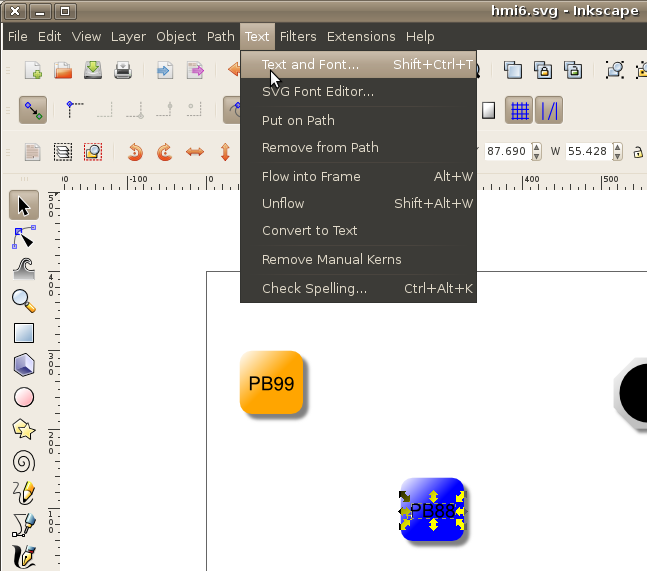Select the Node editing tool

tap(24, 237)
